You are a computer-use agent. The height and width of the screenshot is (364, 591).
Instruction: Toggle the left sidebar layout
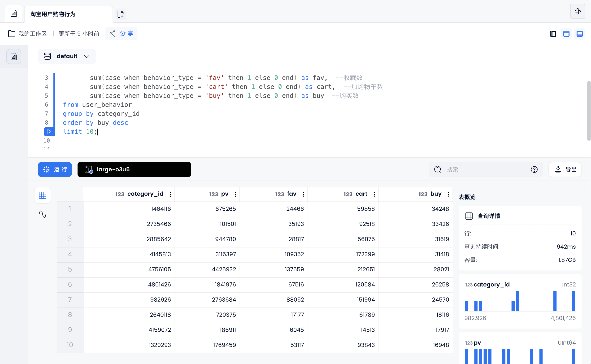click(553, 34)
